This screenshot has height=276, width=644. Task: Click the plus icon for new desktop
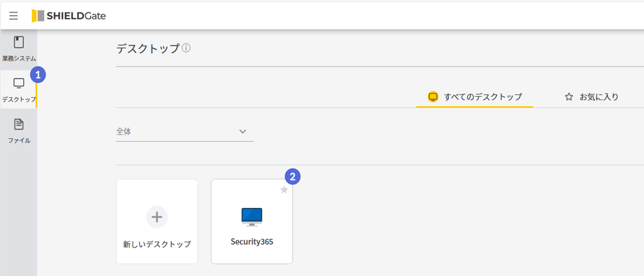157,217
